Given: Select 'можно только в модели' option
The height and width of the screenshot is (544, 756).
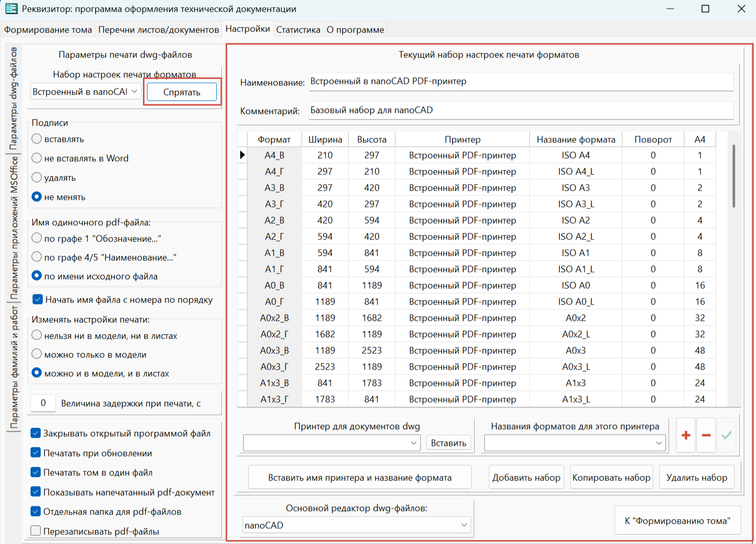Looking at the screenshot, I should (x=37, y=354).
